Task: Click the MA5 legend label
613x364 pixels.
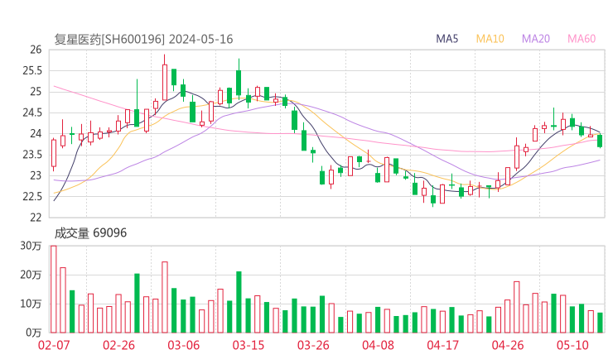Action: (x=446, y=39)
